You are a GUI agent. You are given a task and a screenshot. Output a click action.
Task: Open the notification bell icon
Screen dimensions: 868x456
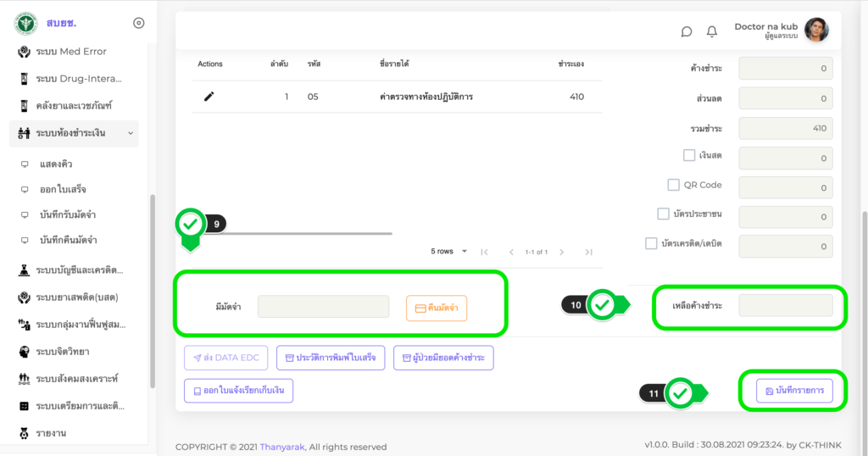pyautogui.click(x=712, y=31)
